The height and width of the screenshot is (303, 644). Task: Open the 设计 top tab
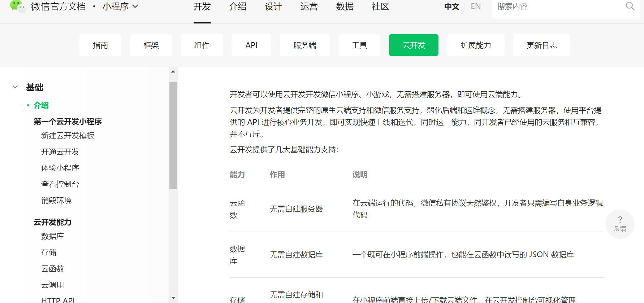[x=273, y=6]
